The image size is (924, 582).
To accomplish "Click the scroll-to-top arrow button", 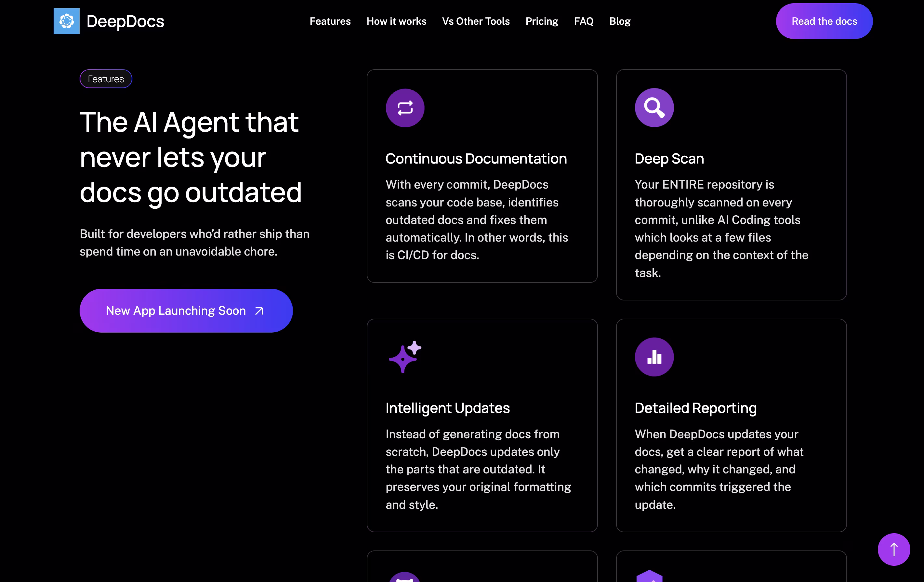I will [x=894, y=549].
